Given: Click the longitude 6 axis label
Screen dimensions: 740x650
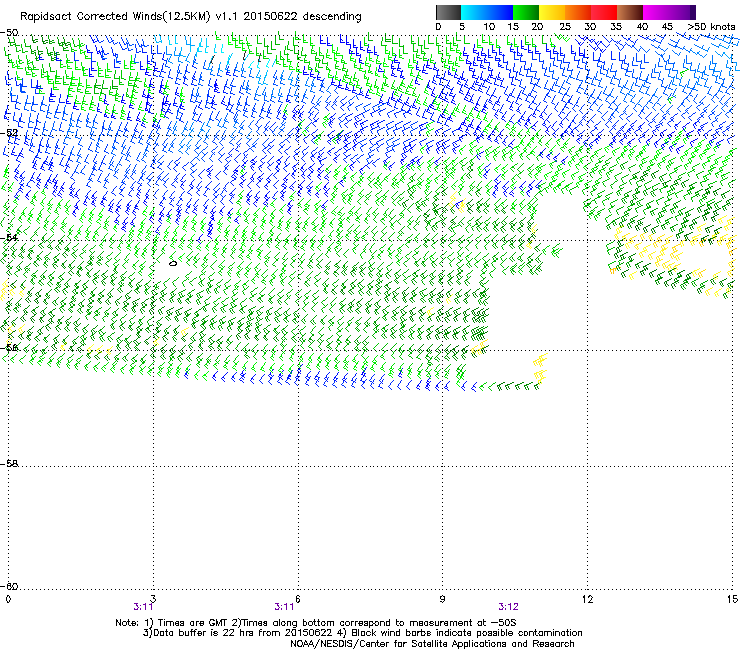Looking at the screenshot, I should coord(298,599).
